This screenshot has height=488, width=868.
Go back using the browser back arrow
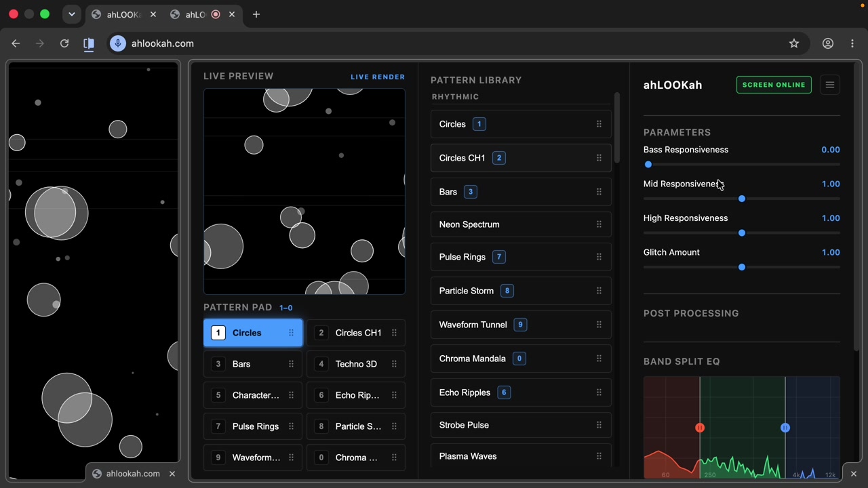coord(16,43)
